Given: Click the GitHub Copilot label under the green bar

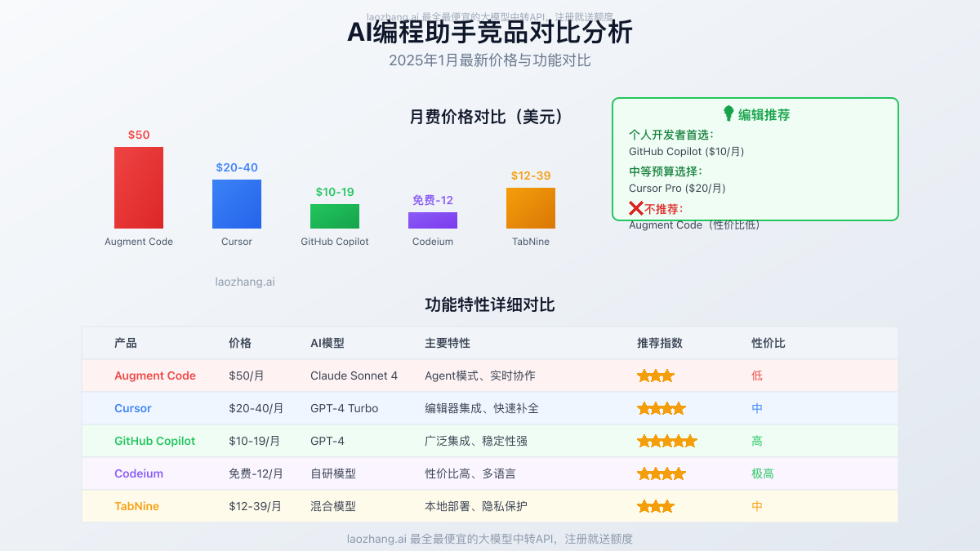Looking at the screenshot, I should (335, 242).
